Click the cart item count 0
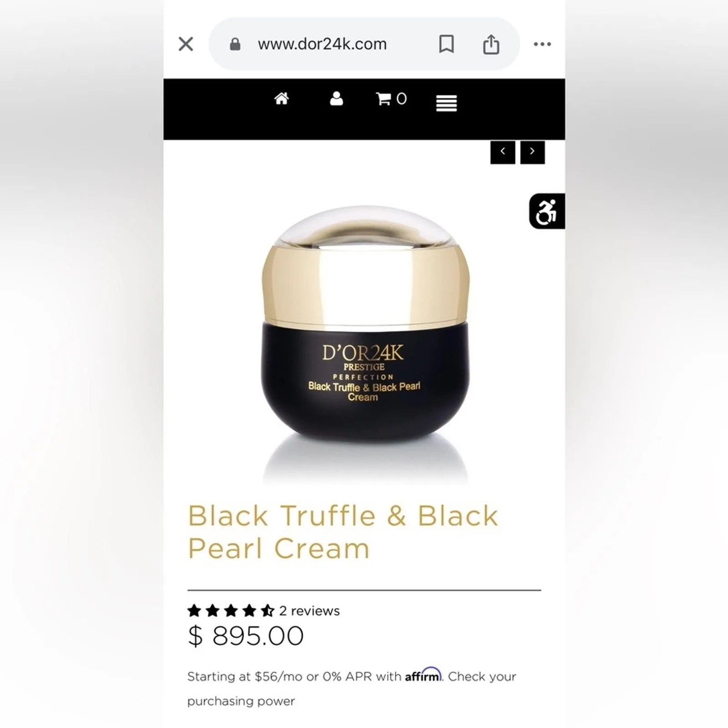 click(x=401, y=98)
